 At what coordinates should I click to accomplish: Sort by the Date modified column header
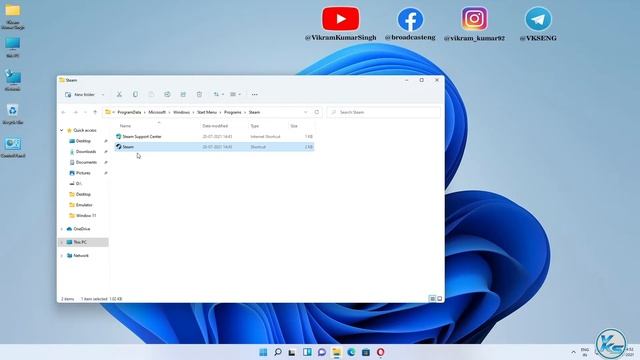[224, 126]
